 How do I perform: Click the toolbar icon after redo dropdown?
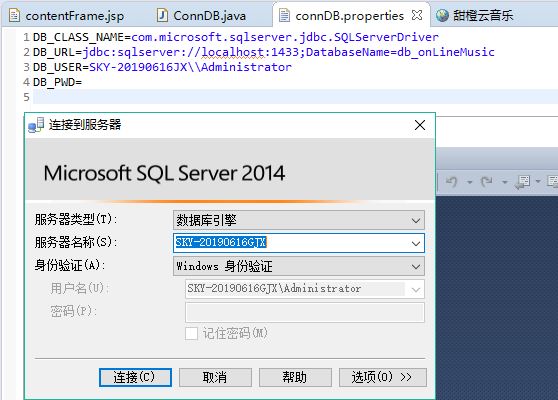coord(522,182)
